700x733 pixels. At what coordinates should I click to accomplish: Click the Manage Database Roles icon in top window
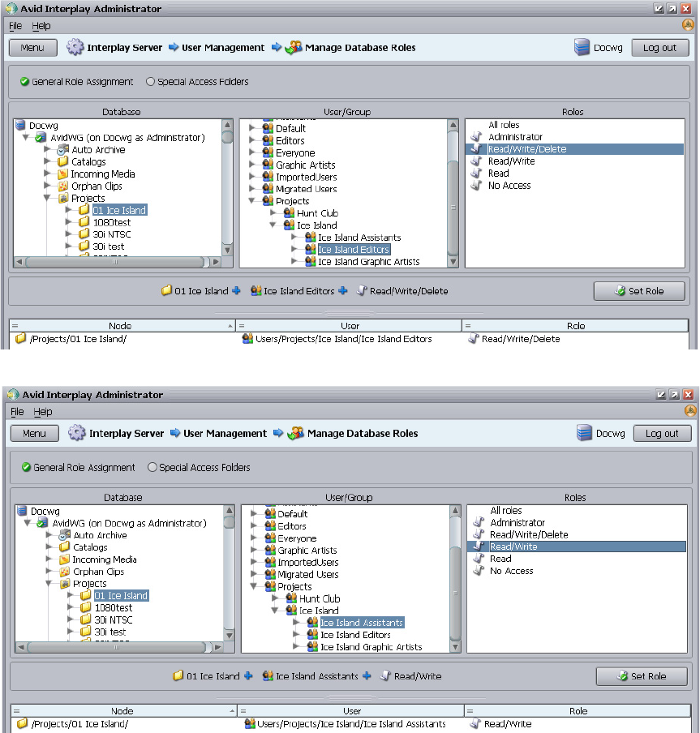(294, 47)
